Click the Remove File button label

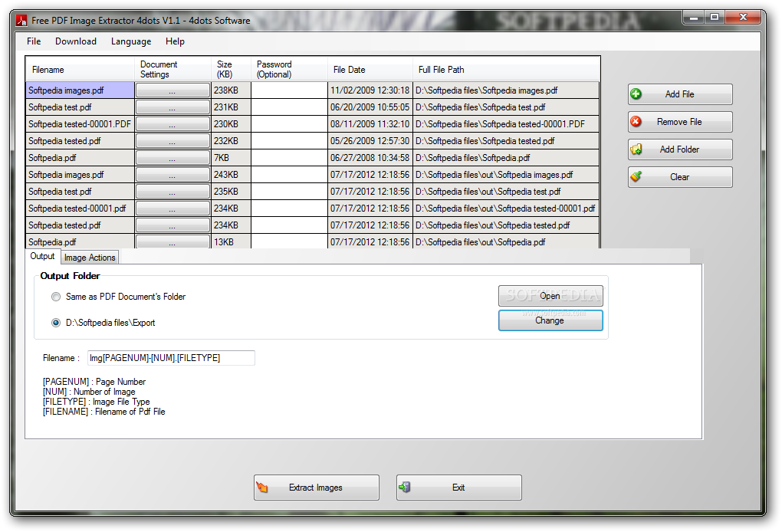pos(679,122)
